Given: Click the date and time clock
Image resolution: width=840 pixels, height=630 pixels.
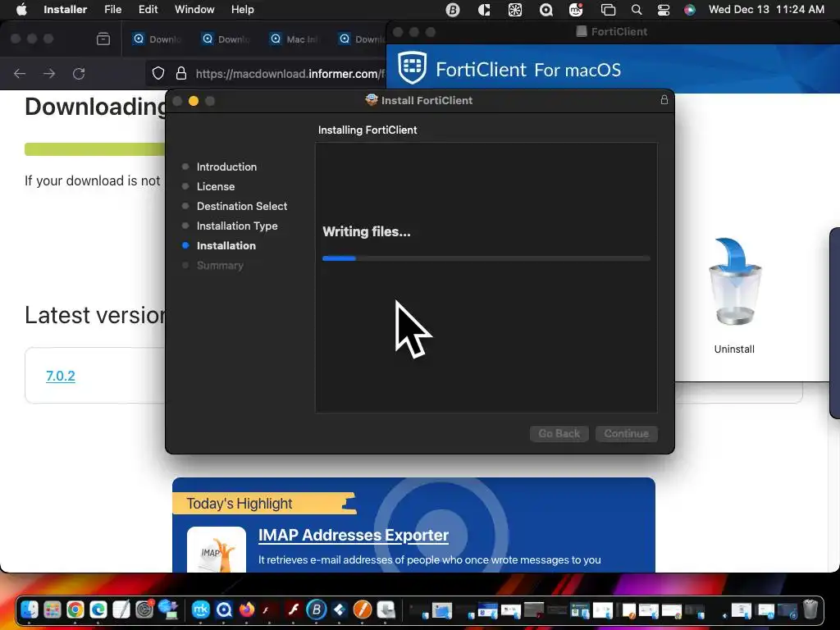Looking at the screenshot, I should coord(766,10).
